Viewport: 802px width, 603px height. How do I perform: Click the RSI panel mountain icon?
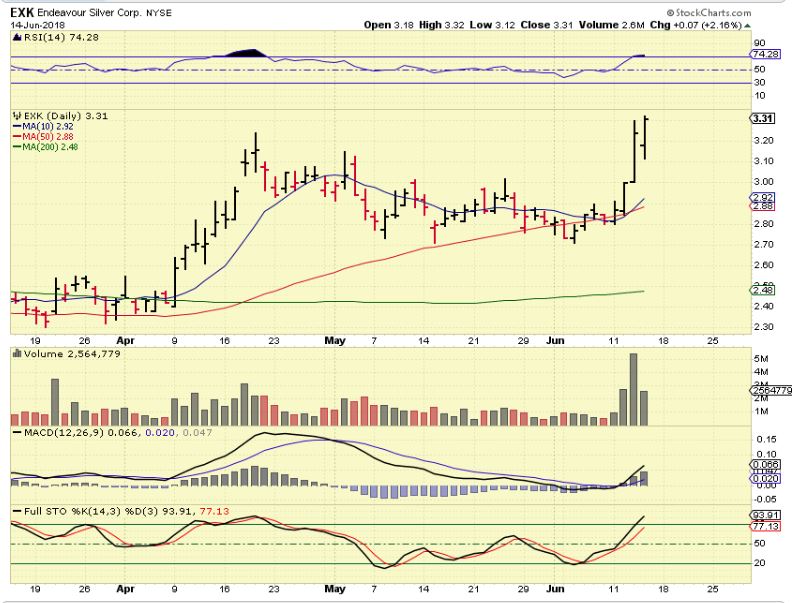pyautogui.click(x=17, y=37)
